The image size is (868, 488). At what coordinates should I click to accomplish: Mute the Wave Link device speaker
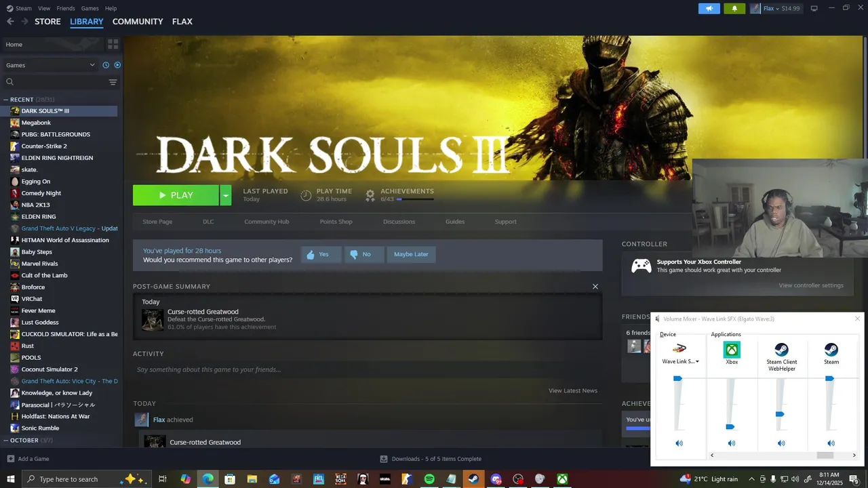pos(679,443)
